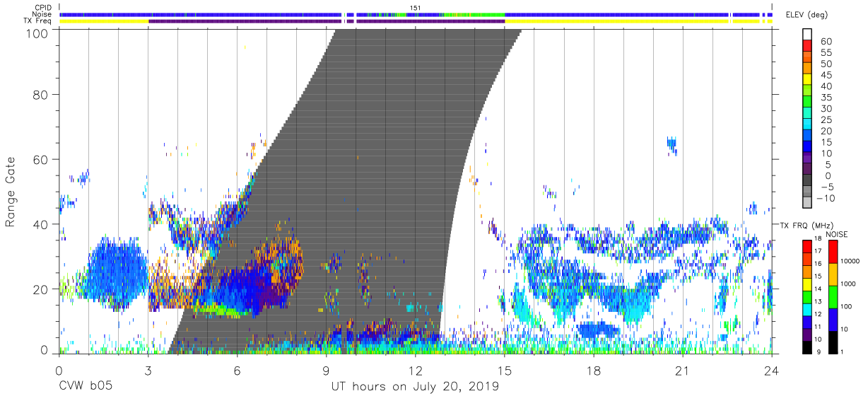
Task: Click the '6' tick on UT hours axis
Action: (237, 371)
